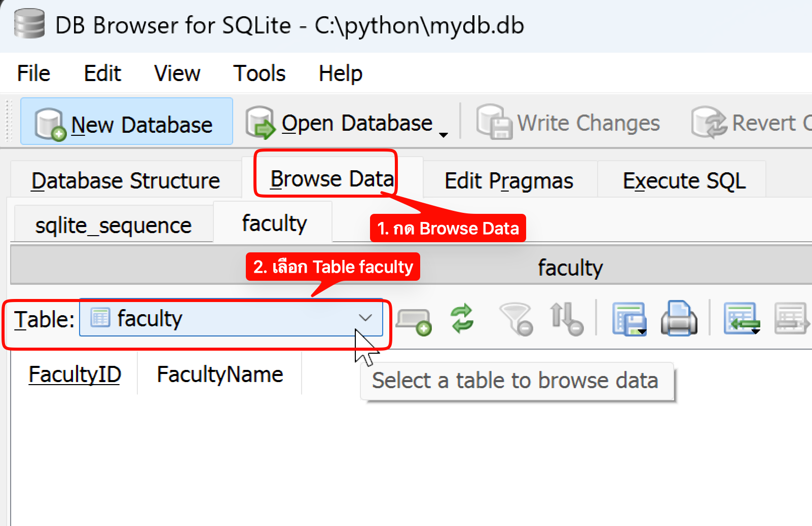Image resolution: width=812 pixels, height=526 pixels.
Task: Sort by the FacultyName column header
Action: click(220, 375)
